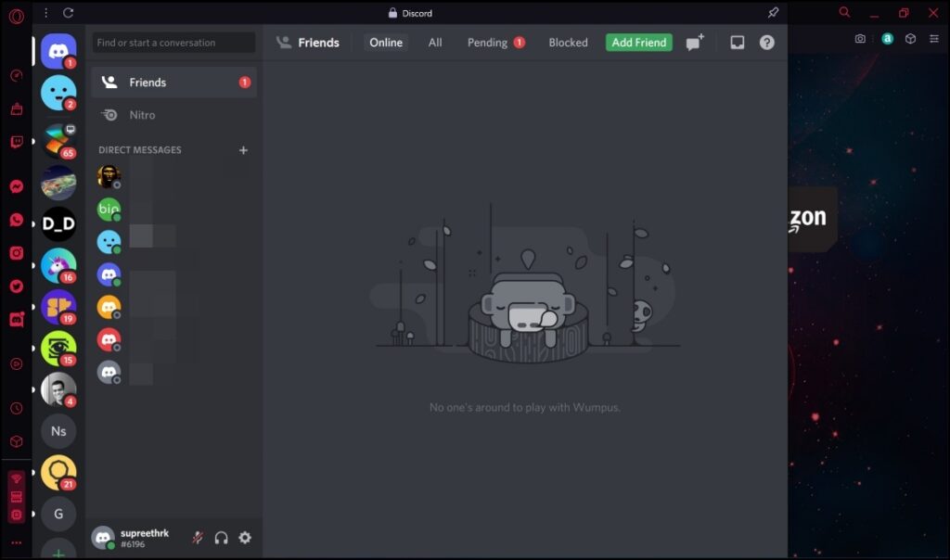
Task: Pin the Discord sidebar panel
Action: [773, 13]
